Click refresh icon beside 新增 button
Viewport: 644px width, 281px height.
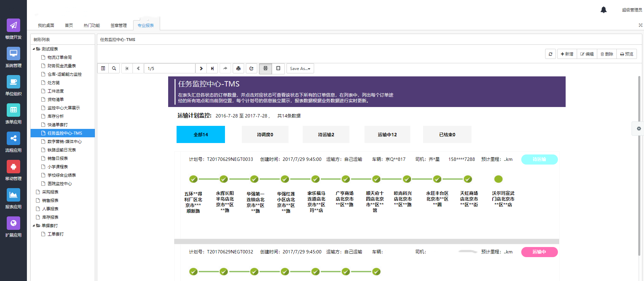[x=551, y=54]
